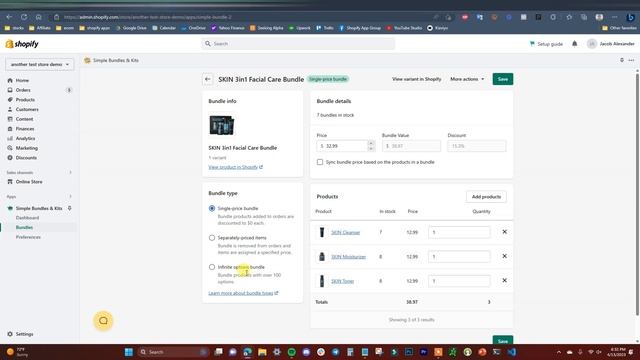This screenshot has height=360, width=640.
Task: Open Products in the sidebar
Action: 25,100
